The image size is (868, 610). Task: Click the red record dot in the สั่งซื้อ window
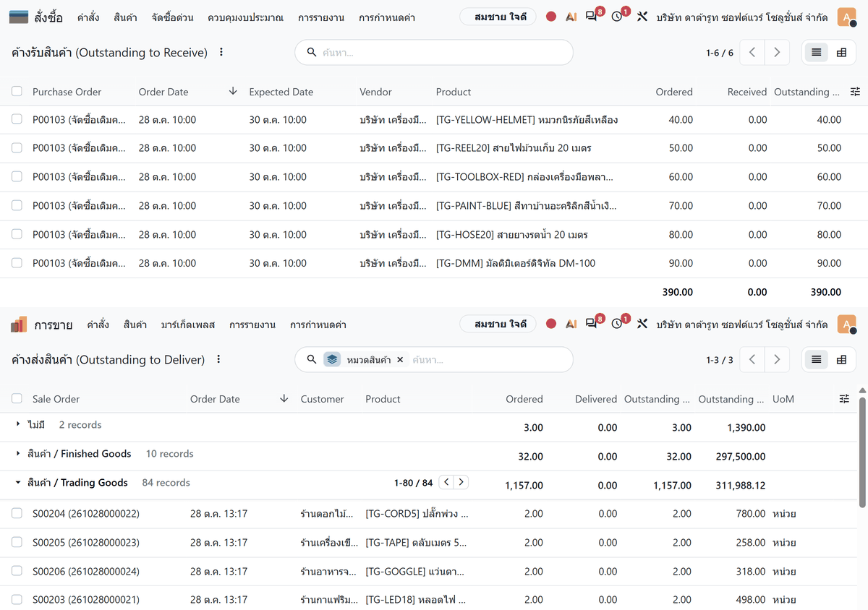click(551, 17)
